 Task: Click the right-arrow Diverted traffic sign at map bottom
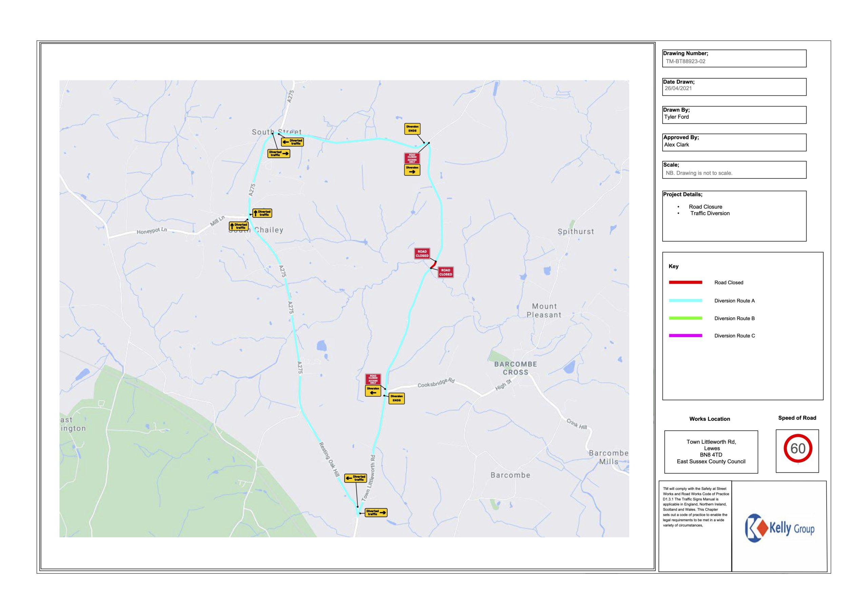pyautogui.click(x=376, y=513)
